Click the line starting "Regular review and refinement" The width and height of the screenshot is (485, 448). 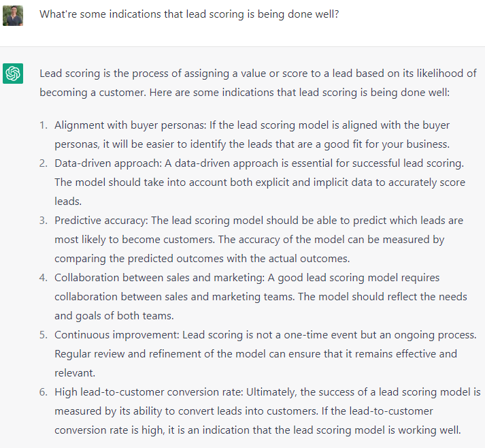[x=255, y=354]
